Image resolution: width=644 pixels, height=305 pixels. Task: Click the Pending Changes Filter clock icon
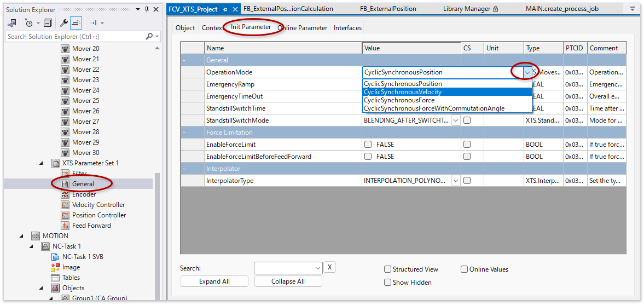click(x=29, y=24)
